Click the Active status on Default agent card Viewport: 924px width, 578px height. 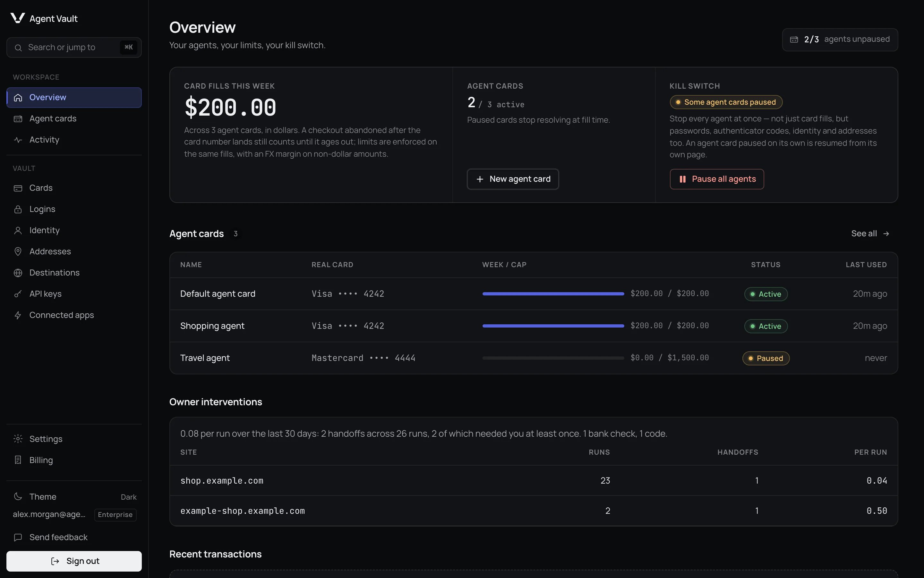point(766,294)
